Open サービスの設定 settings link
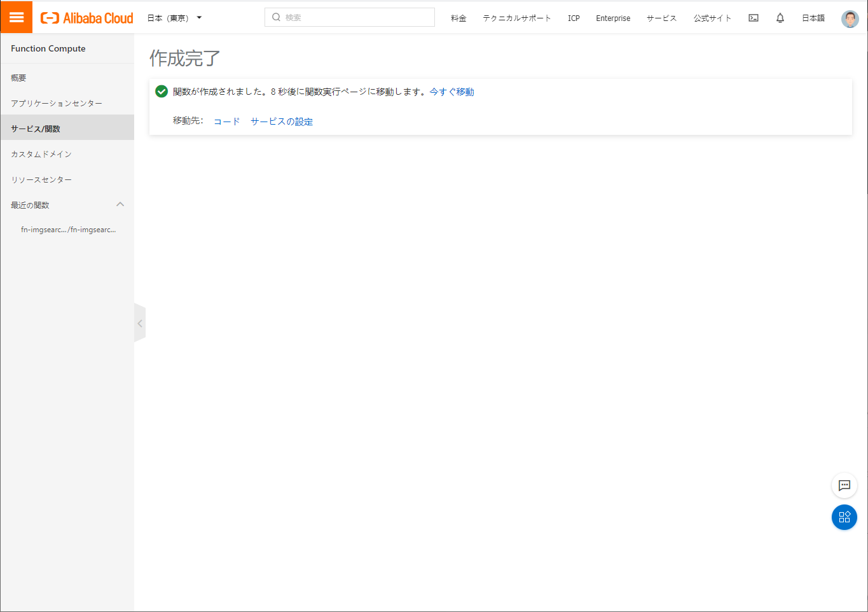 click(281, 121)
